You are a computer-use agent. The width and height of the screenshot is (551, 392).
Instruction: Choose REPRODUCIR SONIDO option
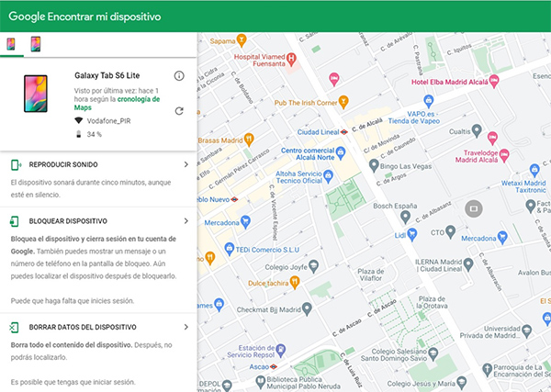point(63,164)
